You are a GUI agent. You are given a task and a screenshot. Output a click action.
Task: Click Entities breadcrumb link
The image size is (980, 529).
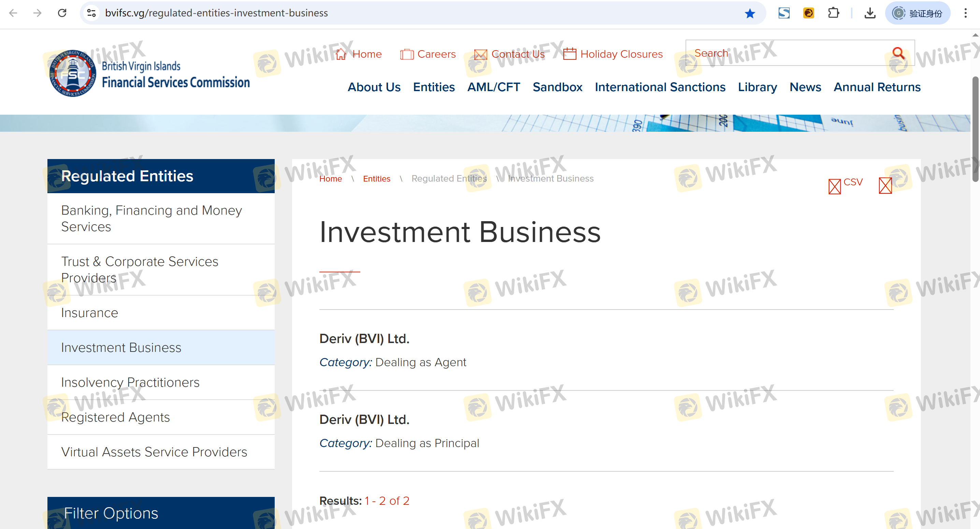tap(376, 178)
